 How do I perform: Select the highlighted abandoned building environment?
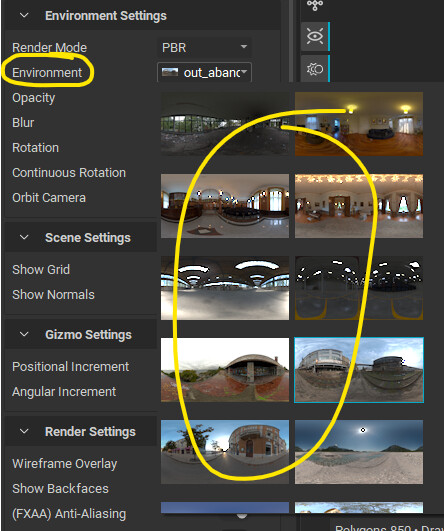tap(359, 370)
